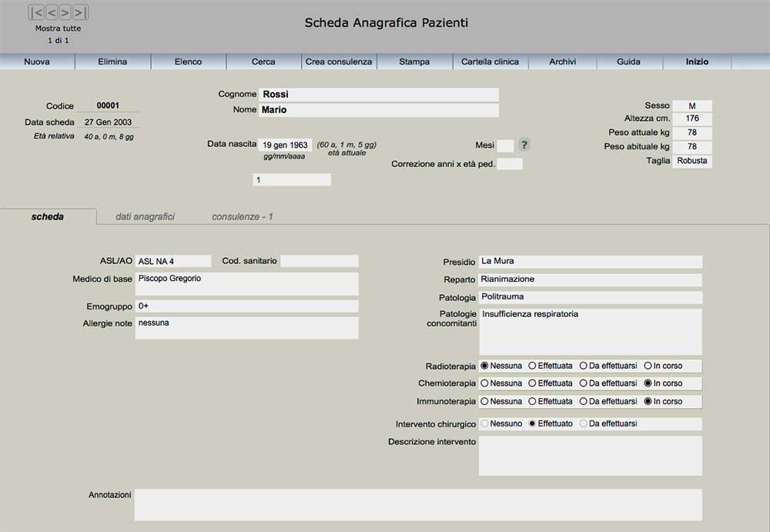
Task: Edit the Reparto field
Action: click(591, 279)
